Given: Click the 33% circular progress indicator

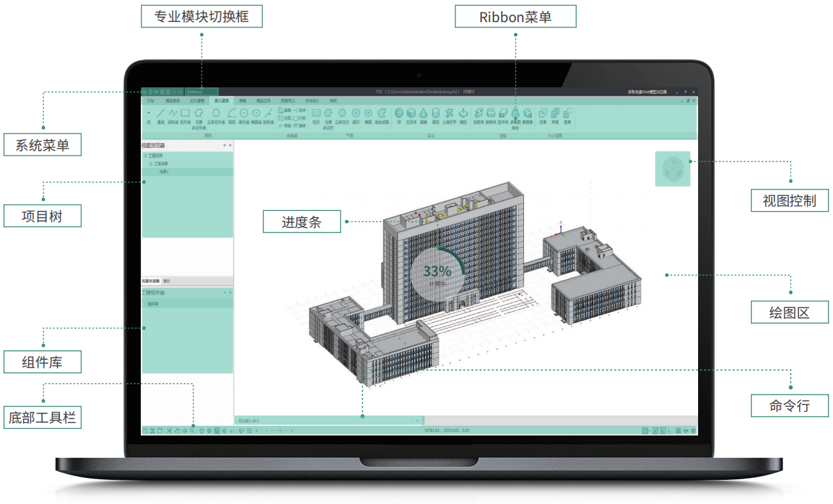Looking at the screenshot, I should 437,275.
